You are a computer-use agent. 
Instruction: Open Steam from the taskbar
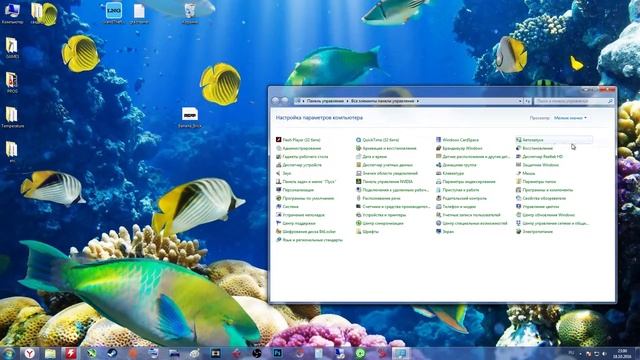click(112, 353)
